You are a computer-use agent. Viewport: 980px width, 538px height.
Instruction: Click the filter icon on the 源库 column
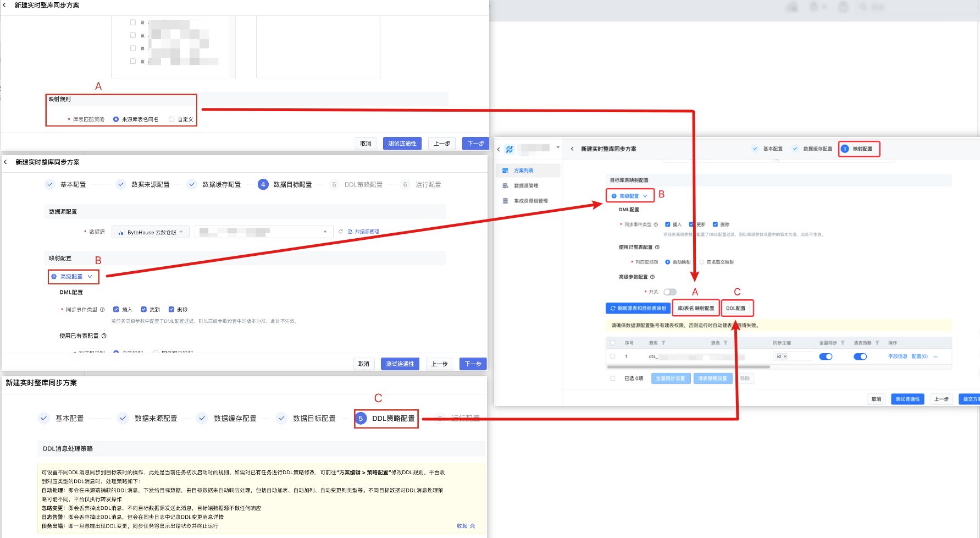(x=663, y=343)
